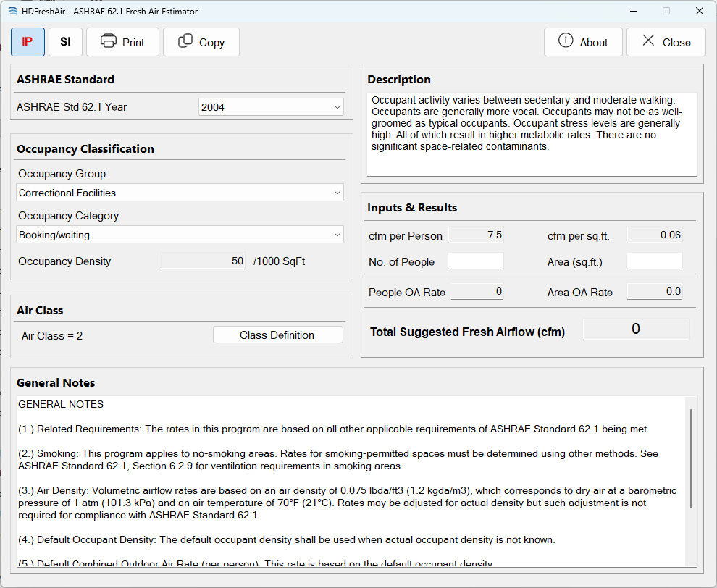Minimize the HDFreshAir window

click(x=634, y=11)
